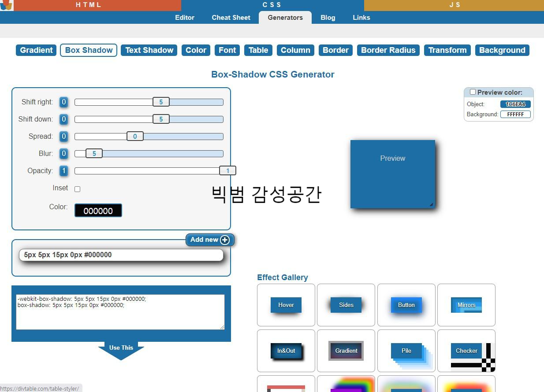Enable the Preview color checkbox

(x=473, y=92)
